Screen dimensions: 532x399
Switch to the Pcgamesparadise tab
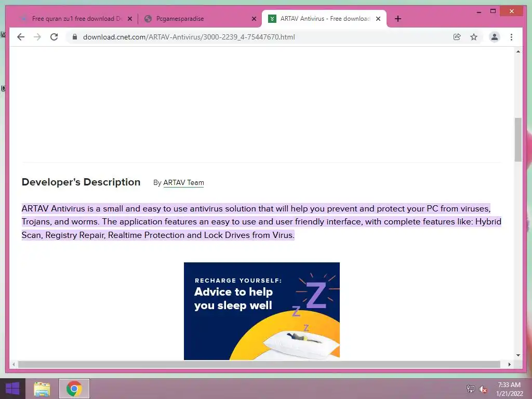coord(199,19)
